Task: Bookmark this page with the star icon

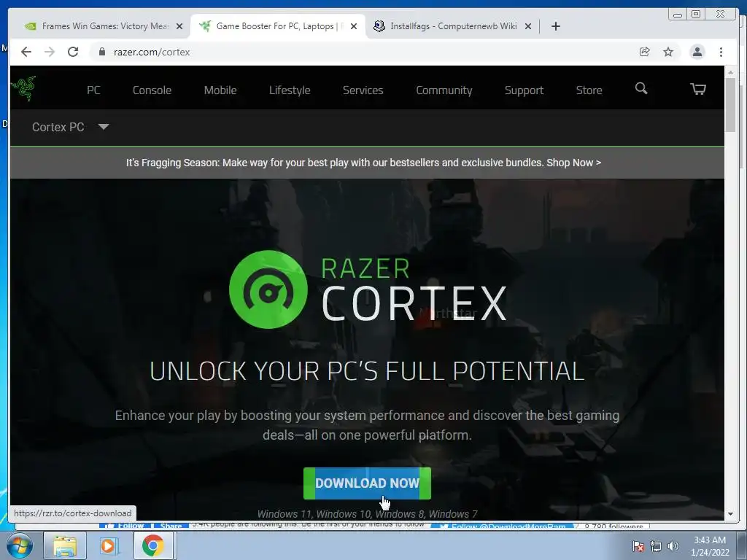Action: coord(668,52)
